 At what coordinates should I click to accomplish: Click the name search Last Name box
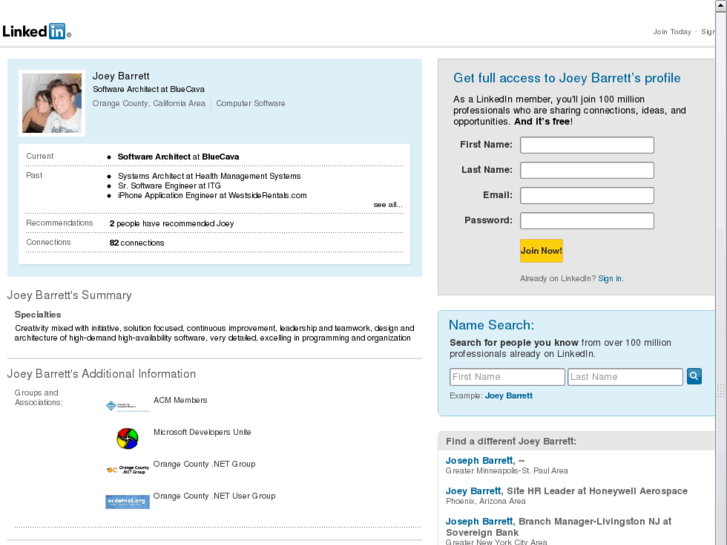tap(625, 377)
